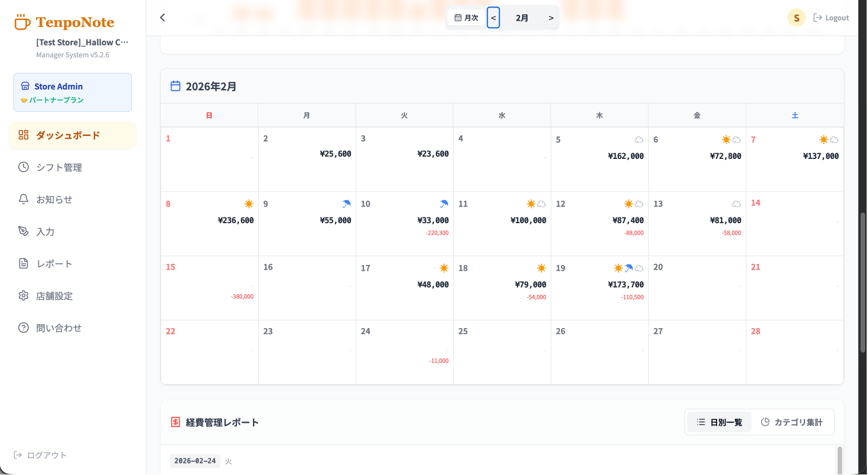Viewport: 868px width, 475px height.
Task: Go back with top-left chevron
Action: pos(163,18)
